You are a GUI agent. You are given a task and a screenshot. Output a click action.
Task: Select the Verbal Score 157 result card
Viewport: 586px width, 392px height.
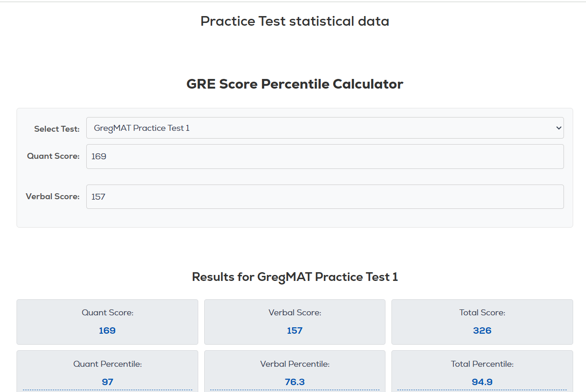295,322
